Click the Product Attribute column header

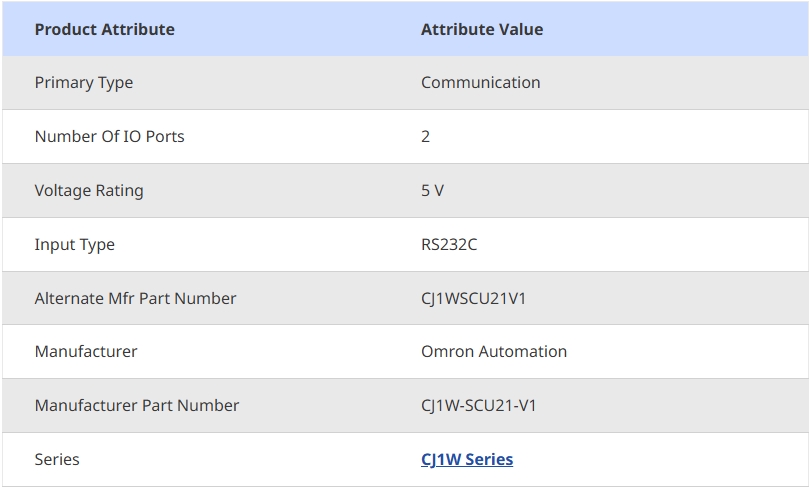(105, 29)
